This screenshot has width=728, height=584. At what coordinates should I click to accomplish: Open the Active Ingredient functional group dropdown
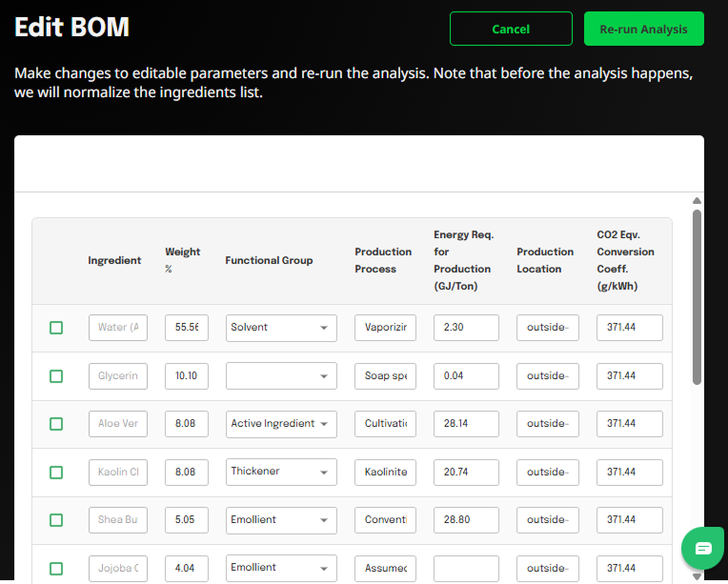281,424
